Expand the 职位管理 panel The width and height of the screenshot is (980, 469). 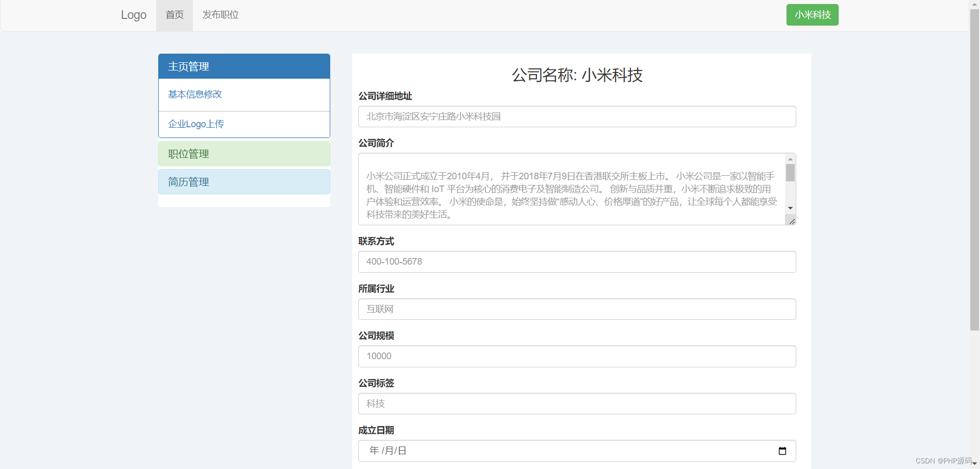pos(244,154)
